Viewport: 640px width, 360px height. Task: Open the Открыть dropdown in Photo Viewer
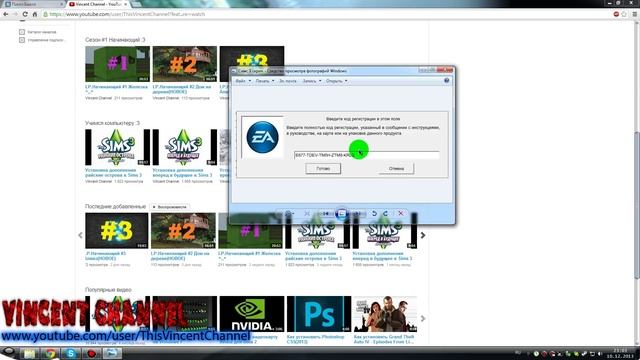click(336, 81)
